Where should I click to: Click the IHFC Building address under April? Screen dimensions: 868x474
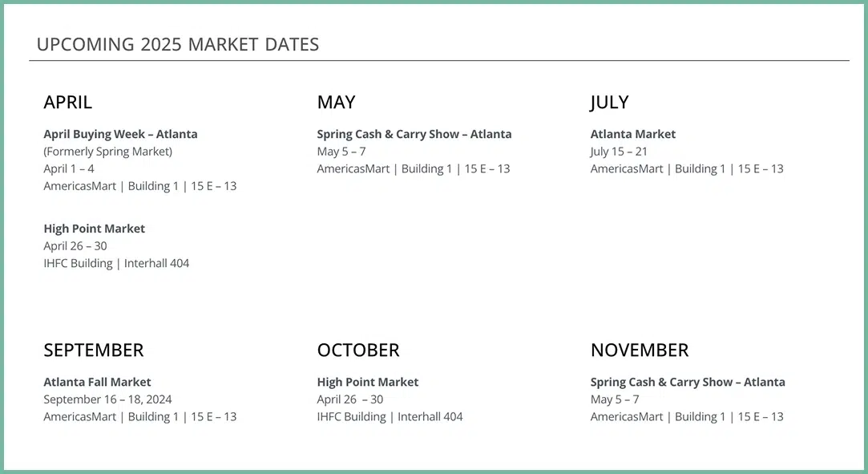116,263
